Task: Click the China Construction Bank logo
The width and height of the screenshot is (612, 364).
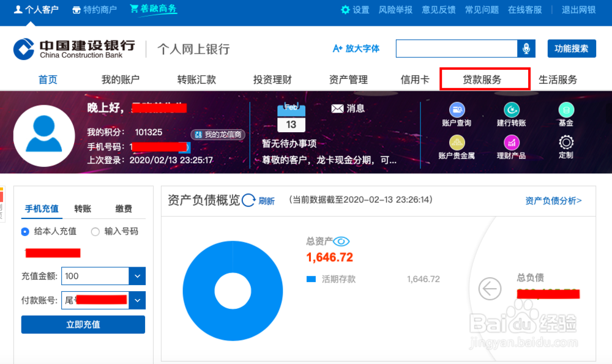Action: [x=74, y=49]
